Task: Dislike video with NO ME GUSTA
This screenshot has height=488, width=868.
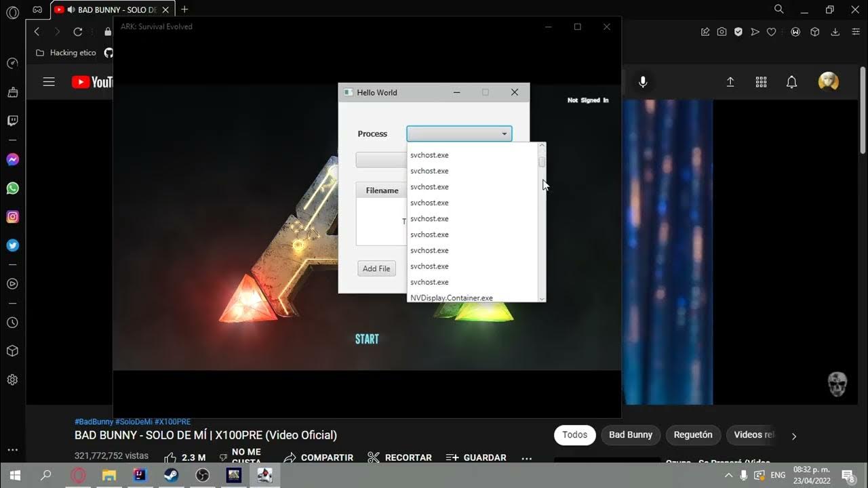Action: point(240,457)
